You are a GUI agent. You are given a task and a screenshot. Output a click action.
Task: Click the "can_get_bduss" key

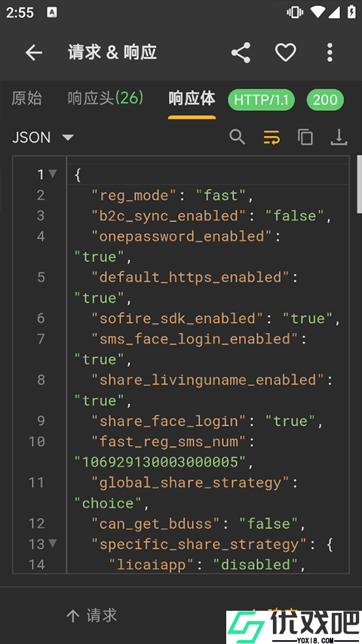156,524
